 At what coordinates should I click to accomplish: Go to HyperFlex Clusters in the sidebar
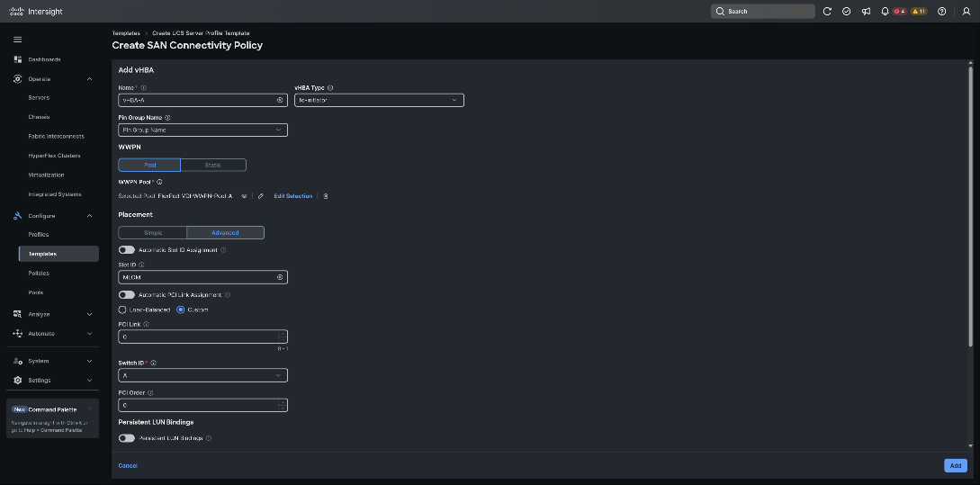(52, 156)
